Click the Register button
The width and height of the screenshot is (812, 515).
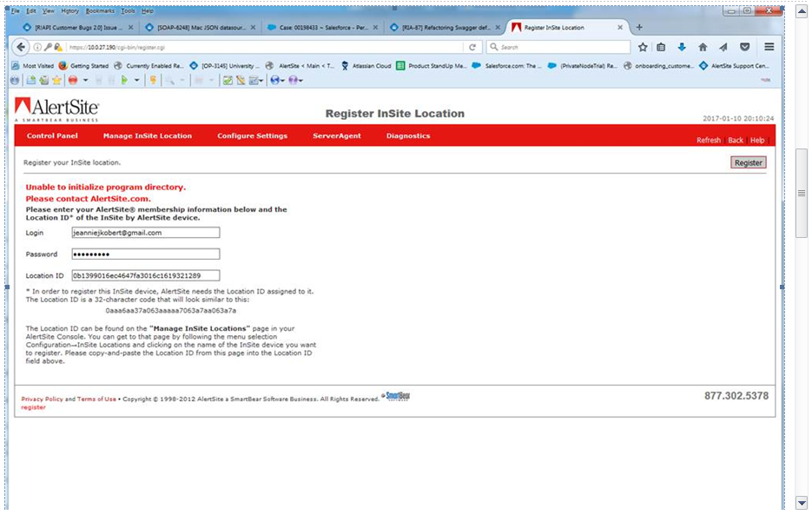click(749, 162)
